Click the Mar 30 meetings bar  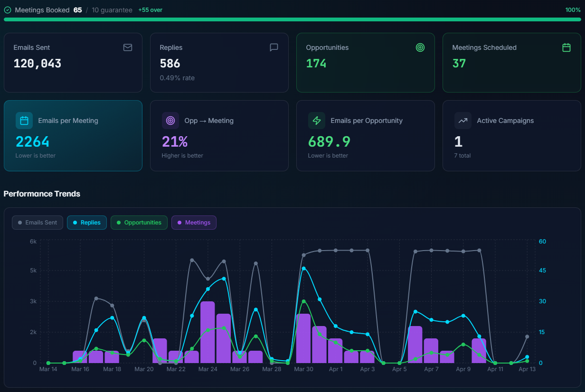(x=303, y=338)
